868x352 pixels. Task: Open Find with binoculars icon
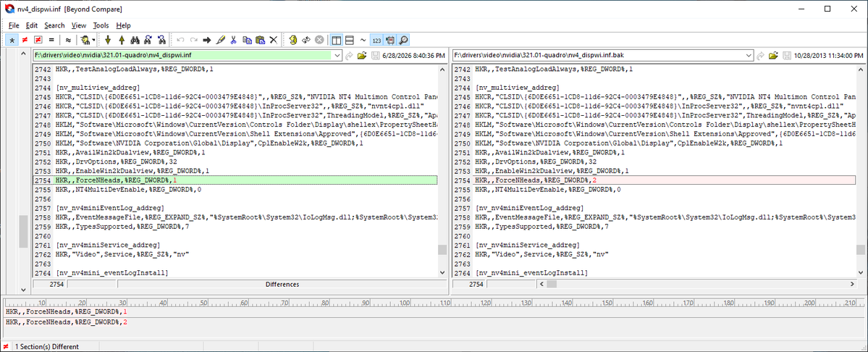tap(135, 40)
